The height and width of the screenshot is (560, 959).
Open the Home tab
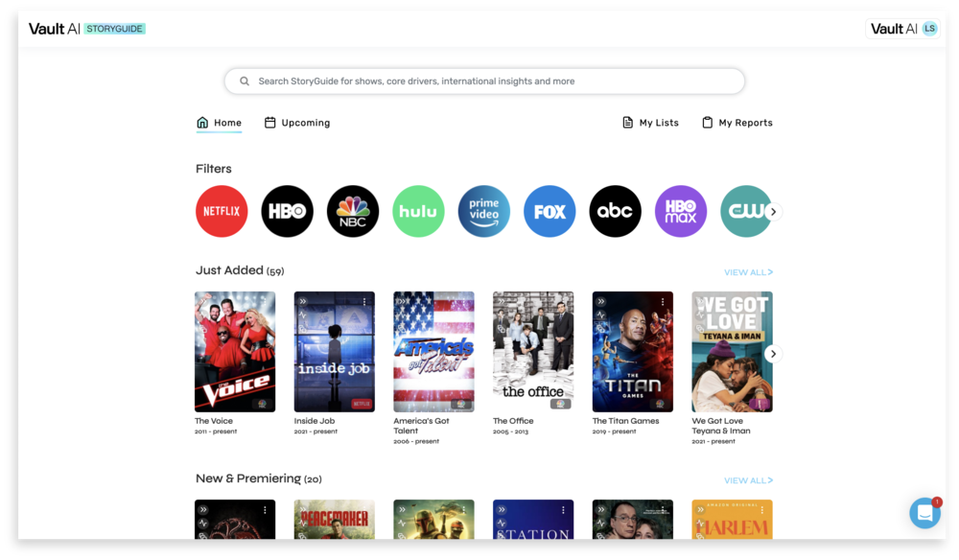point(219,123)
